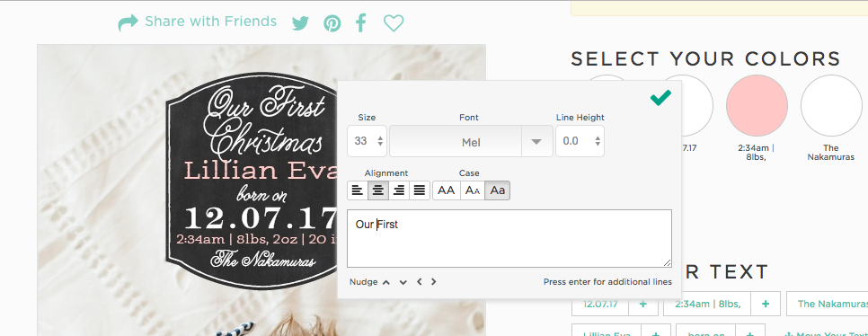868x336 pixels.
Task: Edit the 2:34am | 8lbs, text field
Action: 707,304
